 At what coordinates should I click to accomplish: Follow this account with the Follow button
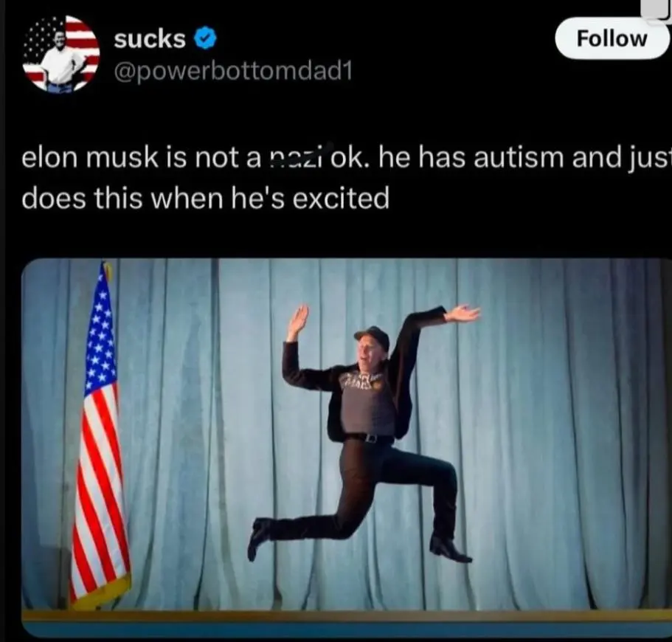tap(612, 38)
